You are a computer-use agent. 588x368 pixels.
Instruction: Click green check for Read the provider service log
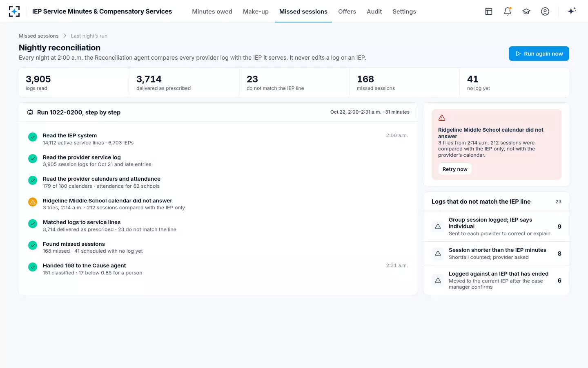click(x=33, y=159)
